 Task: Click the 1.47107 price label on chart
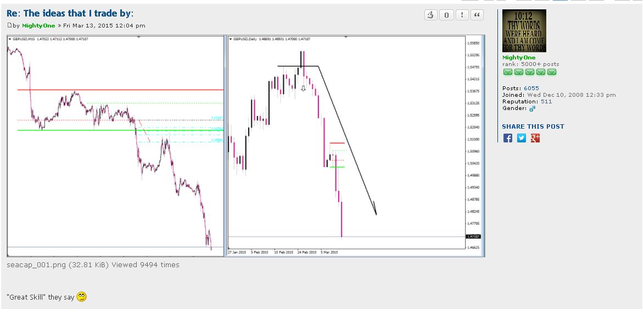(x=473, y=236)
